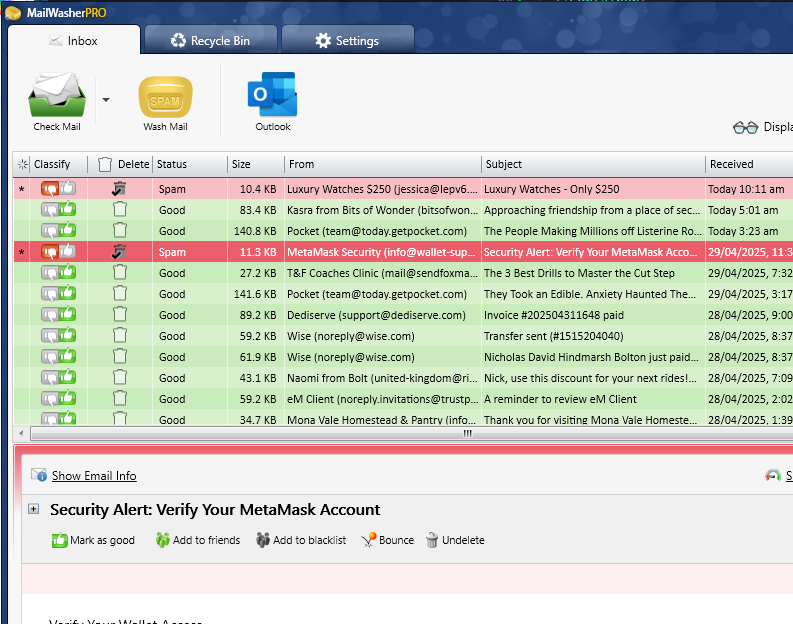This screenshot has height=624, width=793.
Task: Toggle delete bin for Dediserve invoice email
Action: pyautogui.click(x=120, y=315)
